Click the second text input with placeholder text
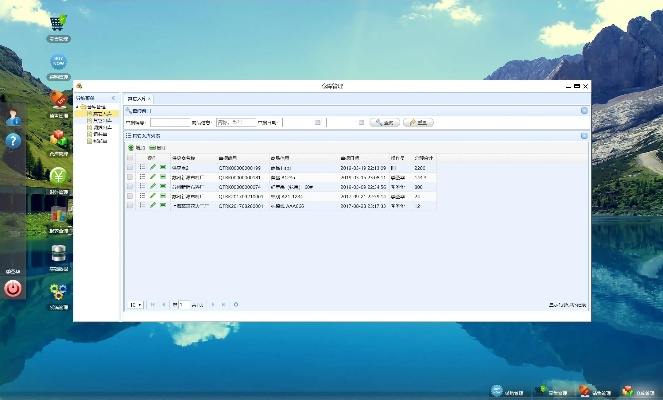 236,123
